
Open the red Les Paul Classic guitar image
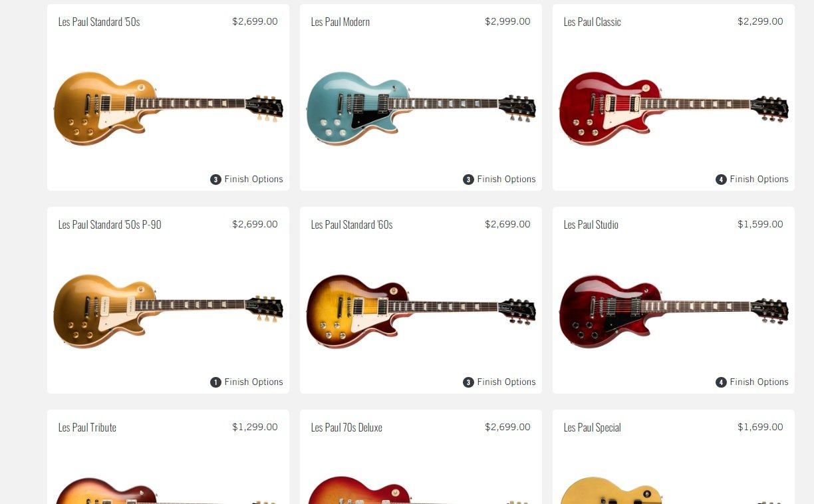pyautogui.click(x=674, y=108)
